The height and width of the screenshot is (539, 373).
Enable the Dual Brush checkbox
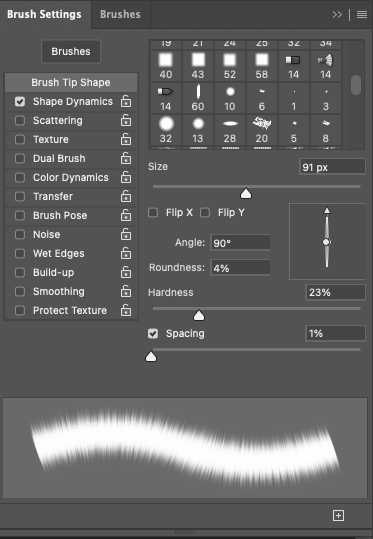point(20,158)
